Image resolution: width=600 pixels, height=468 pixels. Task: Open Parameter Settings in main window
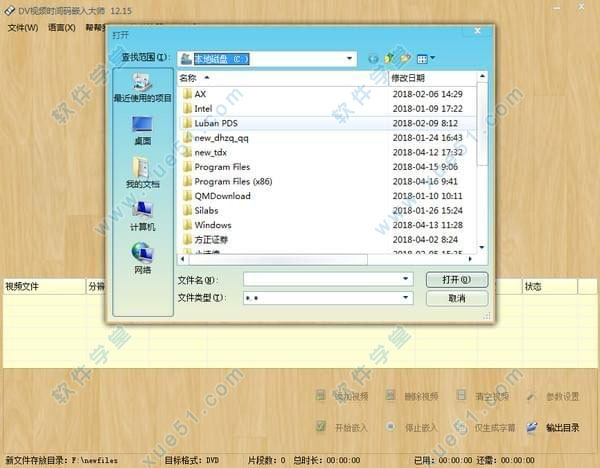[554, 396]
